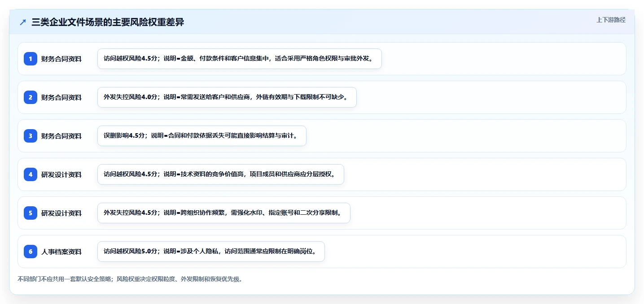
Task: Open the box about 金额、付款条件和客户信息集中
Action: (x=240, y=59)
